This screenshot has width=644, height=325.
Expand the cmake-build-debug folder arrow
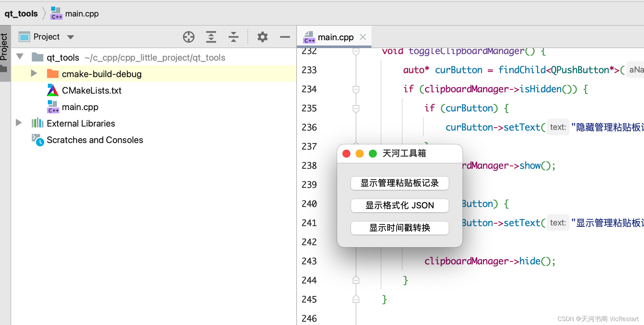click(x=34, y=74)
